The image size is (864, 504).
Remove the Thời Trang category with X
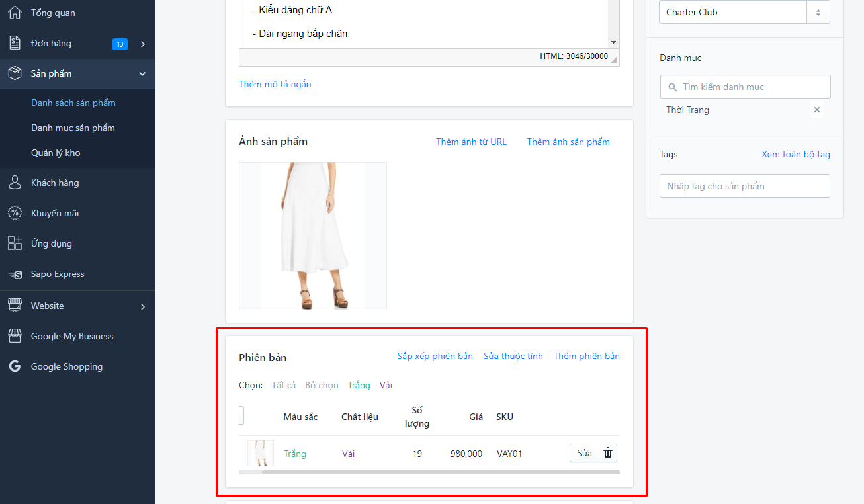[817, 110]
